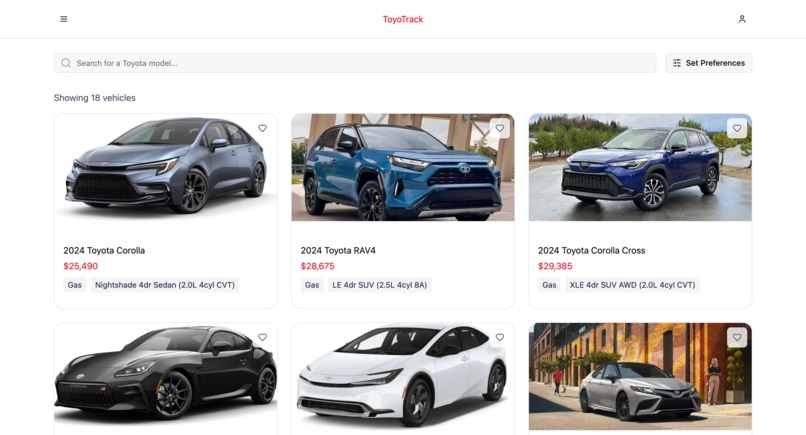Click the LE 4dr SUV tag

pos(380,285)
